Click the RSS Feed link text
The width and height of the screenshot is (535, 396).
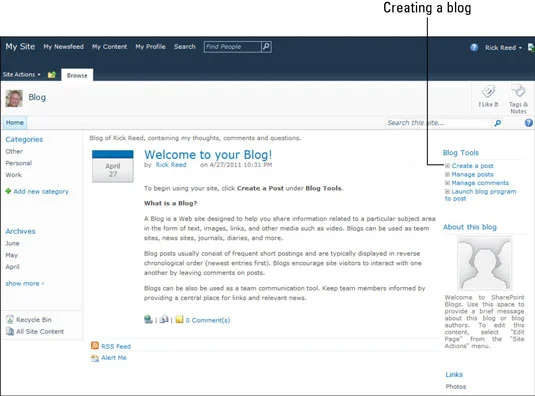click(116, 346)
